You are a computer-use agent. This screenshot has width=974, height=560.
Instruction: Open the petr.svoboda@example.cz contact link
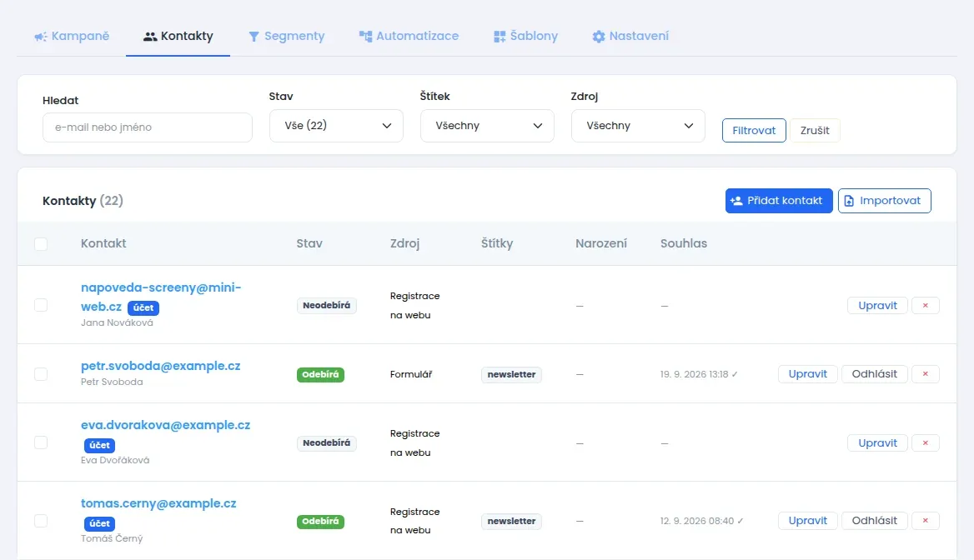[x=160, y=366]
